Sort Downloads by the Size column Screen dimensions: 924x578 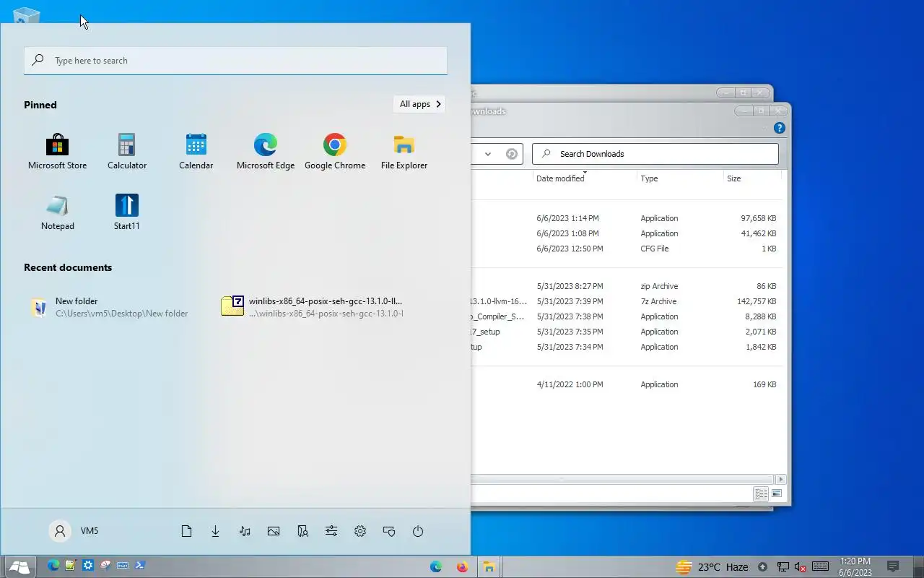[x=752, y=178]
